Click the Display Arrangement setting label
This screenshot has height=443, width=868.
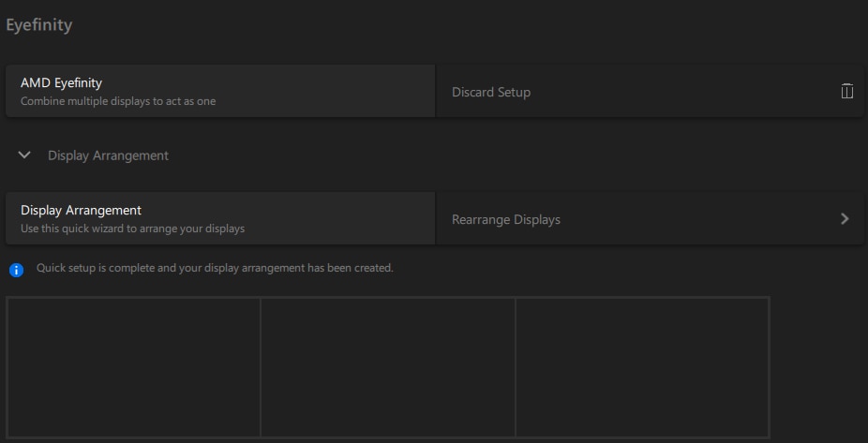81,210
